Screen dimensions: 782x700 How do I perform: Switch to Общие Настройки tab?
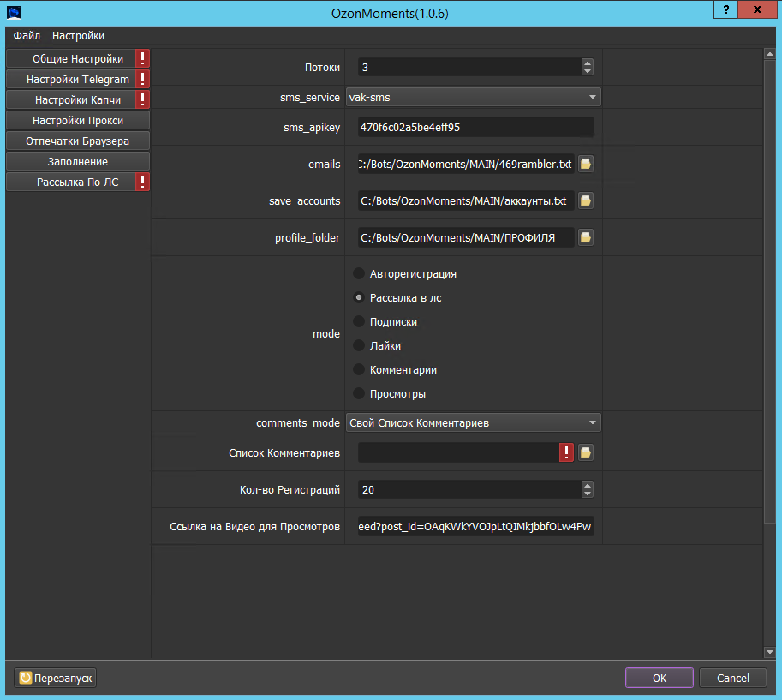pyautogui.click(x=78, y=58)
